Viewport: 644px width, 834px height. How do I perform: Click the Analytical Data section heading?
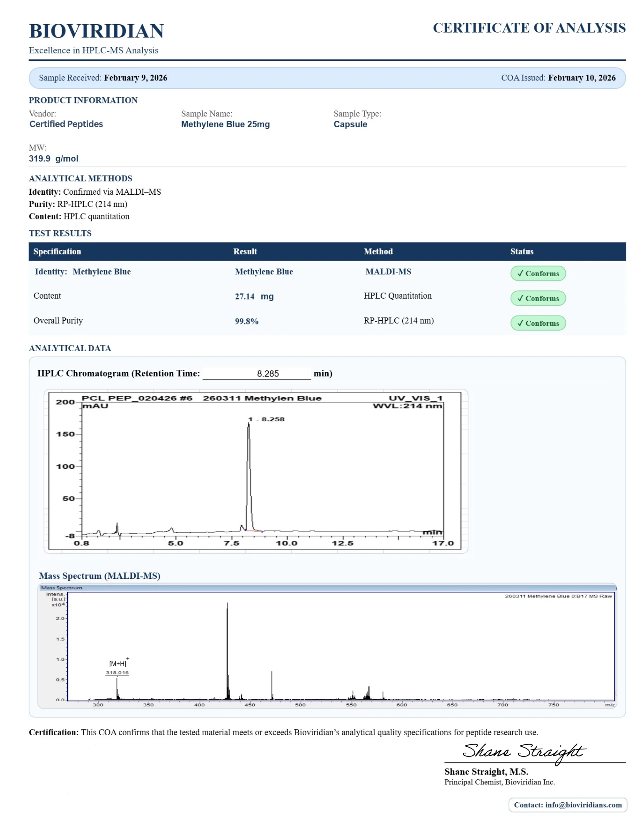click(x=70, y=348)
